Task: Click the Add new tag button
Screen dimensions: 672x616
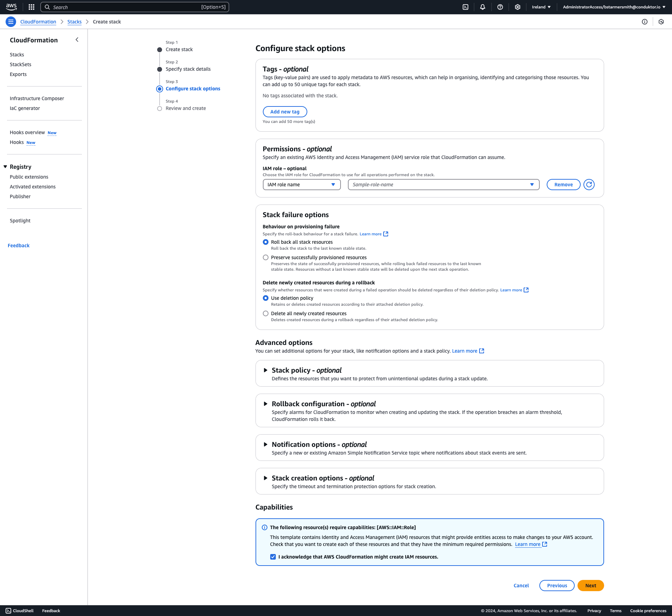Action: pyautogui.click(x=285, y=111)
